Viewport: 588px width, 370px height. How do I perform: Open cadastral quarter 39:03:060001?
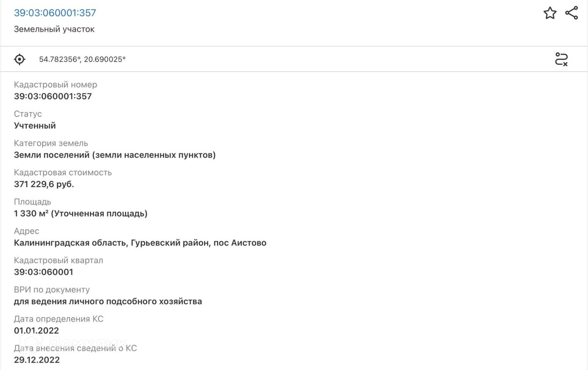[x=43, y=272]
